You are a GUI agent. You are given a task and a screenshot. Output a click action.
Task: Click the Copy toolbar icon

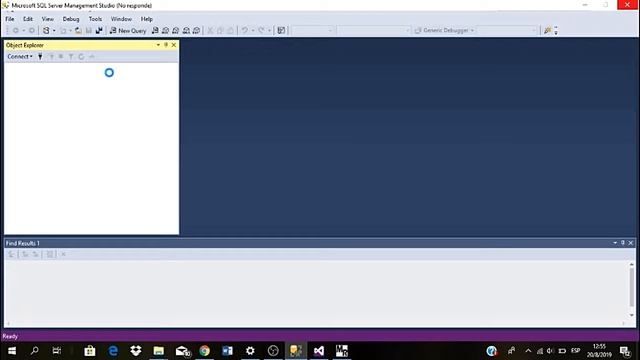220,31
